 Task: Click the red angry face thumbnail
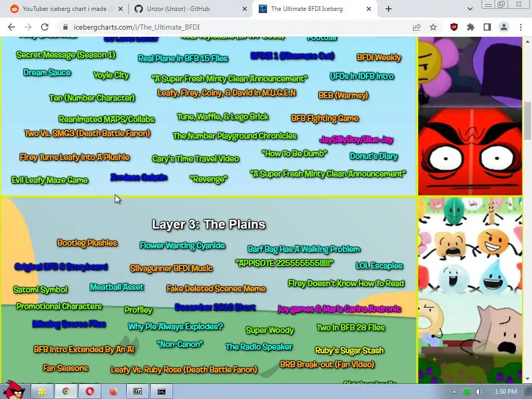(x=470, y=152)
